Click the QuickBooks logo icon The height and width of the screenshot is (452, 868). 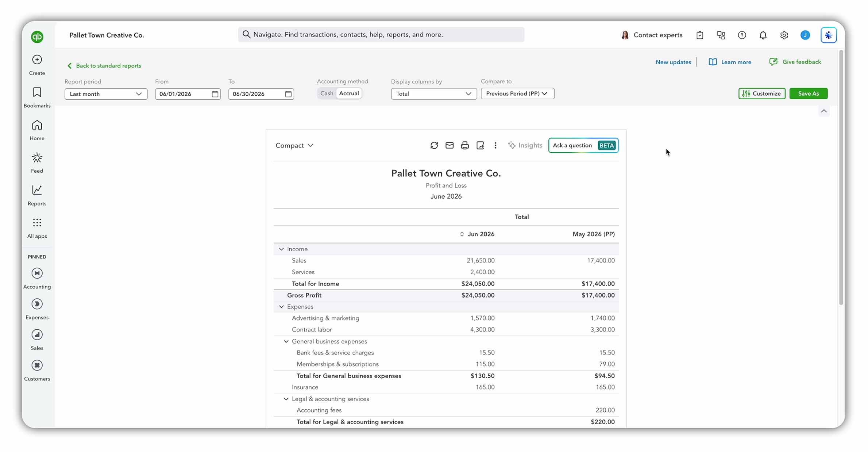click(x=37, y=37)
